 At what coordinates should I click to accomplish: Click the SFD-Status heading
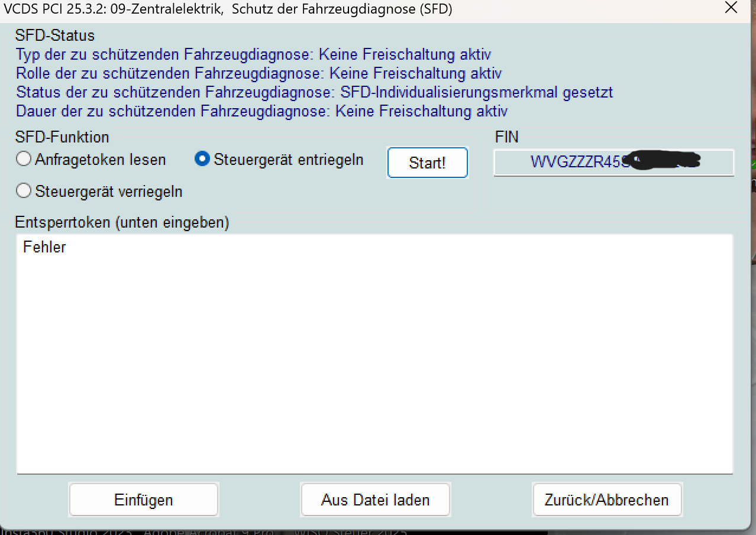pos(55,36)
